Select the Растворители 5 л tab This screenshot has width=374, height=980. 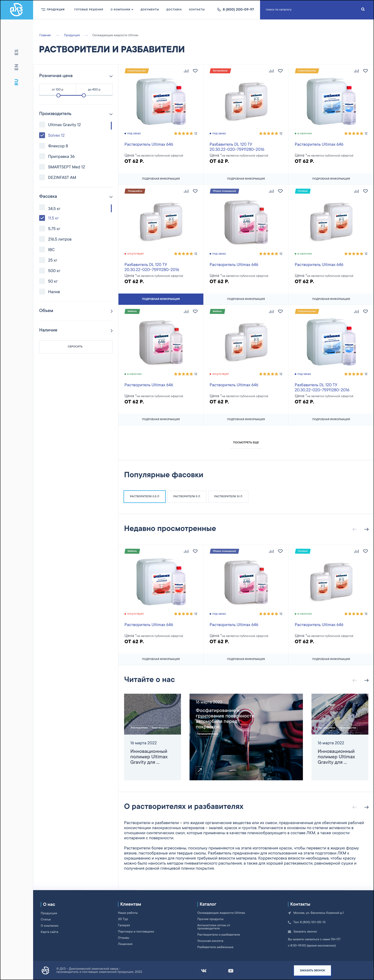(187, 497)
